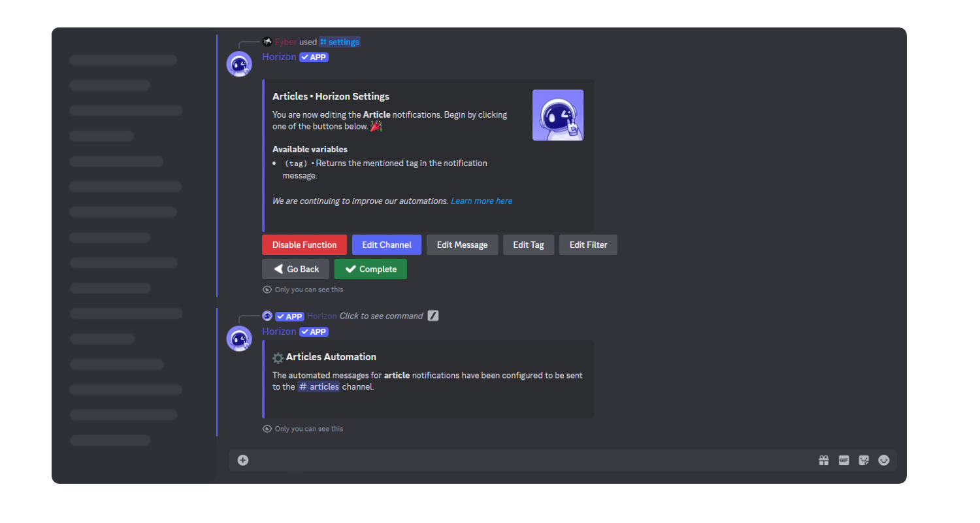980x523 pixels.
Task: Click the eye icon near 'Only you can see this'
Action: [267, 289]
